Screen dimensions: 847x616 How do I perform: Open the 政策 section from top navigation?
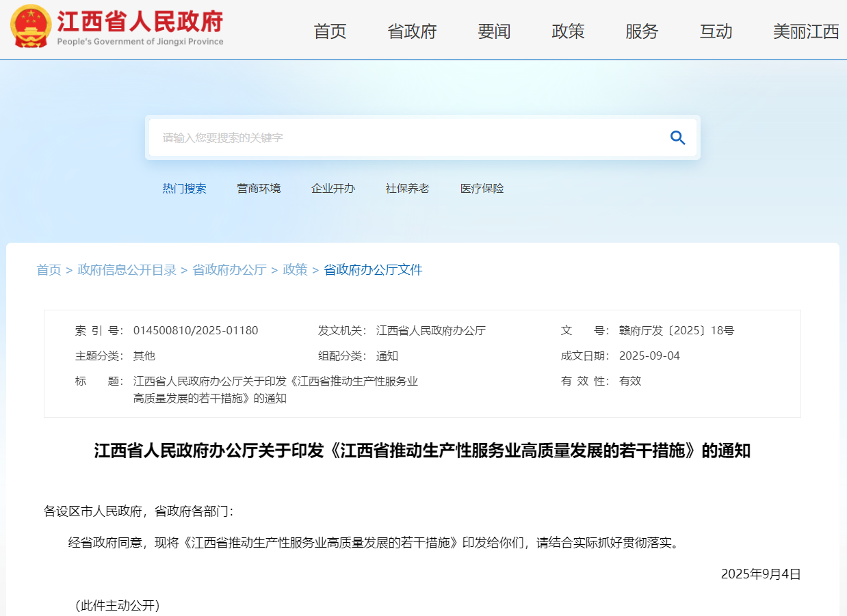point(568,31)
